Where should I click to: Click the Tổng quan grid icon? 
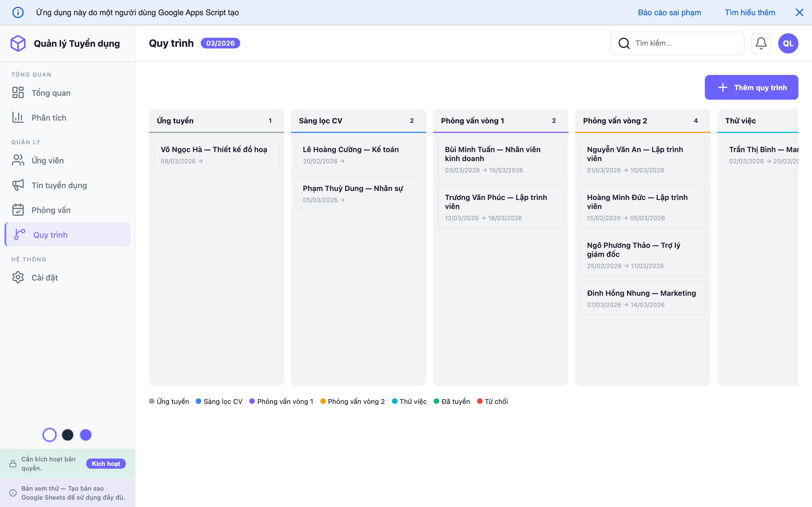(x=18, y=93)
